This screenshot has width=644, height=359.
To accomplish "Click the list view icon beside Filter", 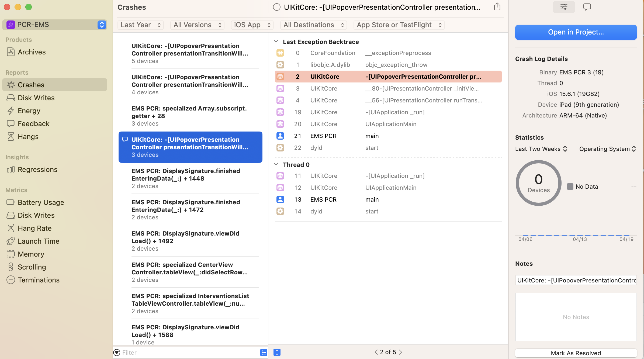I will [264, 352].
